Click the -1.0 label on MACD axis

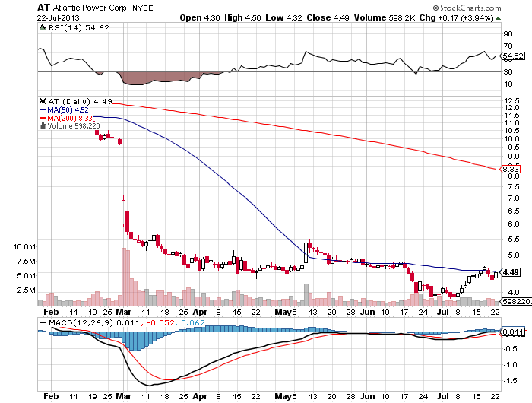click(x=511, y=365)
